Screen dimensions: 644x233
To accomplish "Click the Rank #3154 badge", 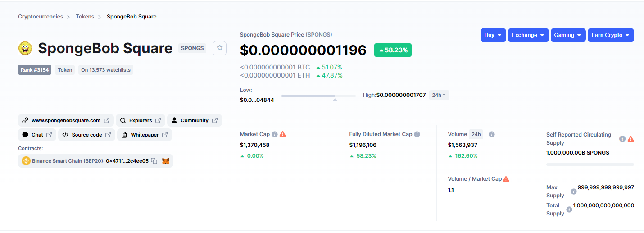I will [x=35, y=70].
